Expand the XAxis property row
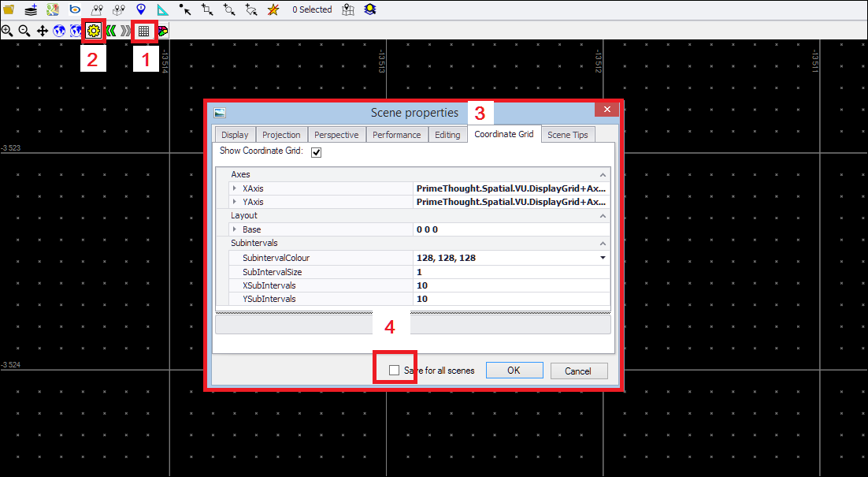The image size is (868, 477). click(x=235, y=189)
